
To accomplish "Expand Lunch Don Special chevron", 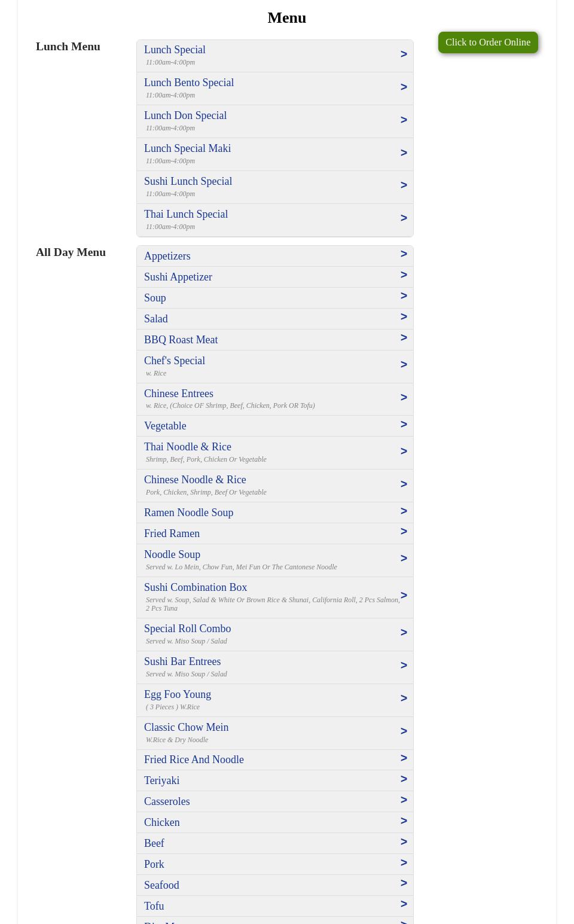I will [x=404, y=120].
